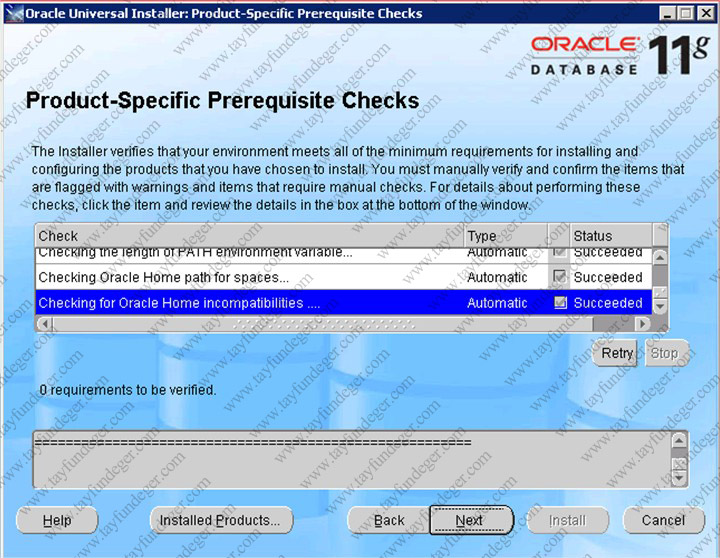Click up arrow of details box scrollbar
The image size is (720, 558).
click(x=679, y=440)
